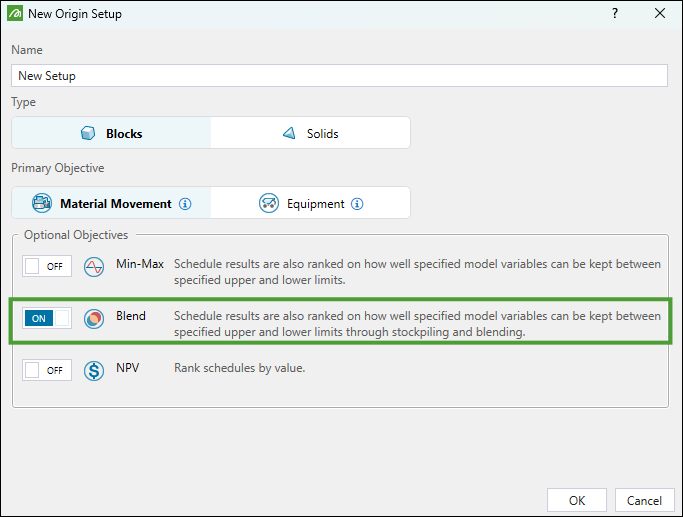683x517 pixels.
Task: Click the Solids wedge icon
Action: click(x=289, y=133)
